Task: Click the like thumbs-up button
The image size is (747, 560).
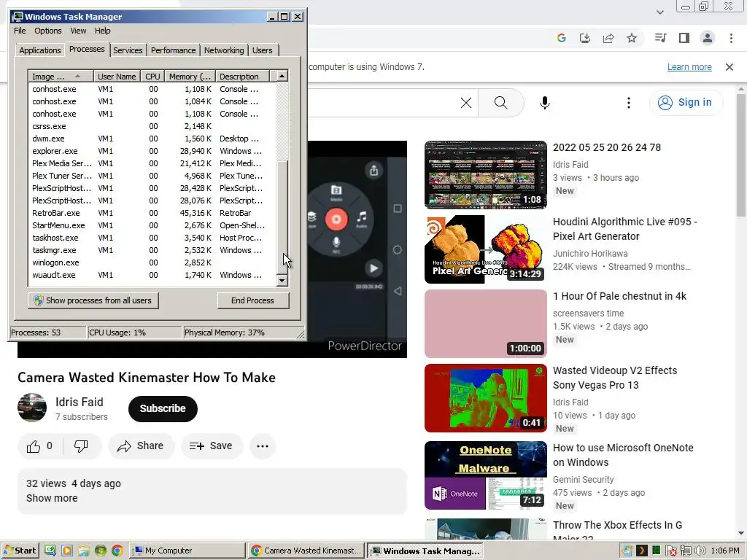Action: point(39,446)
